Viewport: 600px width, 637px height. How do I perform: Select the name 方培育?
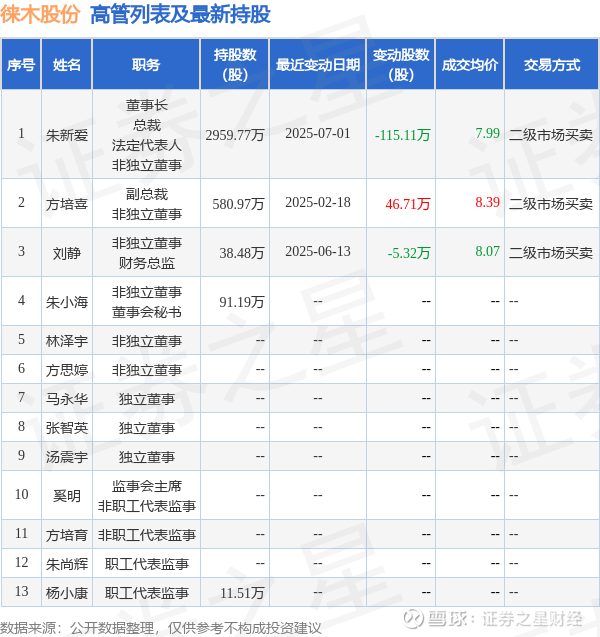tap(67, 535)
